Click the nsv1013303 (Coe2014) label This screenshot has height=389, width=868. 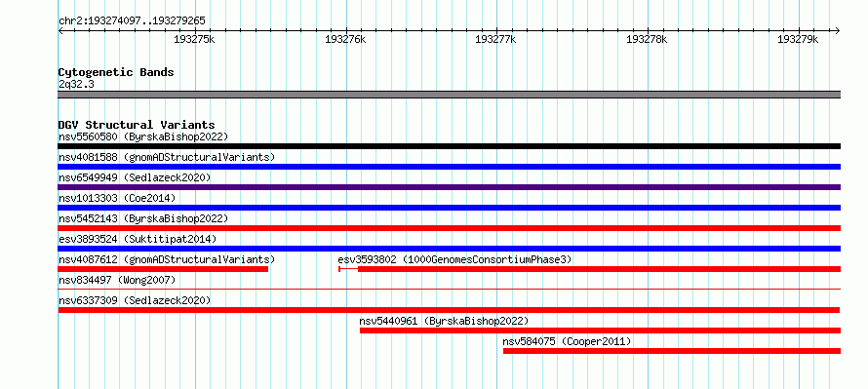[117, 198]
